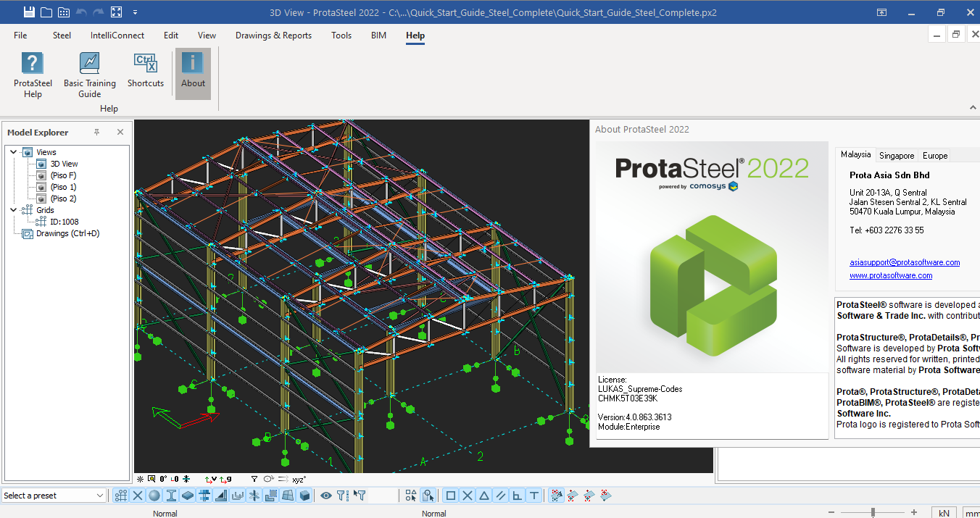Select the T-shape selection icon
Viewport: 980px width, 518px height.
(x=534, y=495)
